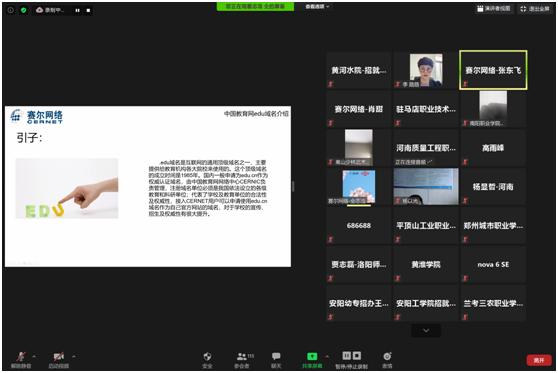Click the 解除静音 unmute microphone icon
Screen dimensions: 558x373
[x=21, y=356]
